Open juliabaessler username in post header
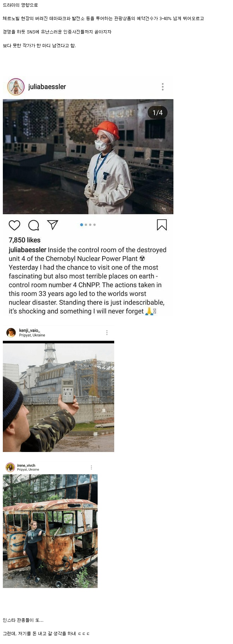Image resolution: width=233 pixels, height=644 pixels. [x=47, y=87]
